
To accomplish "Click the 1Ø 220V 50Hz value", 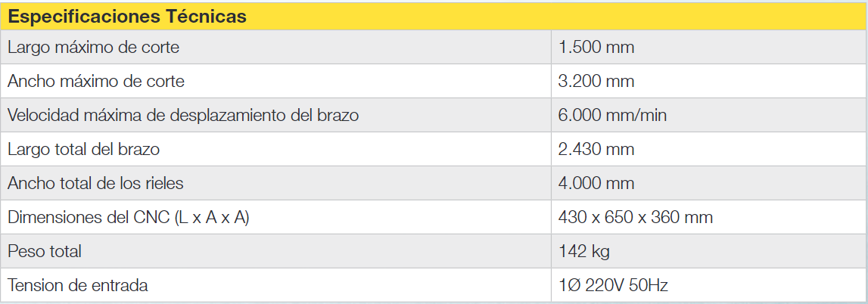I will [613, 286].
